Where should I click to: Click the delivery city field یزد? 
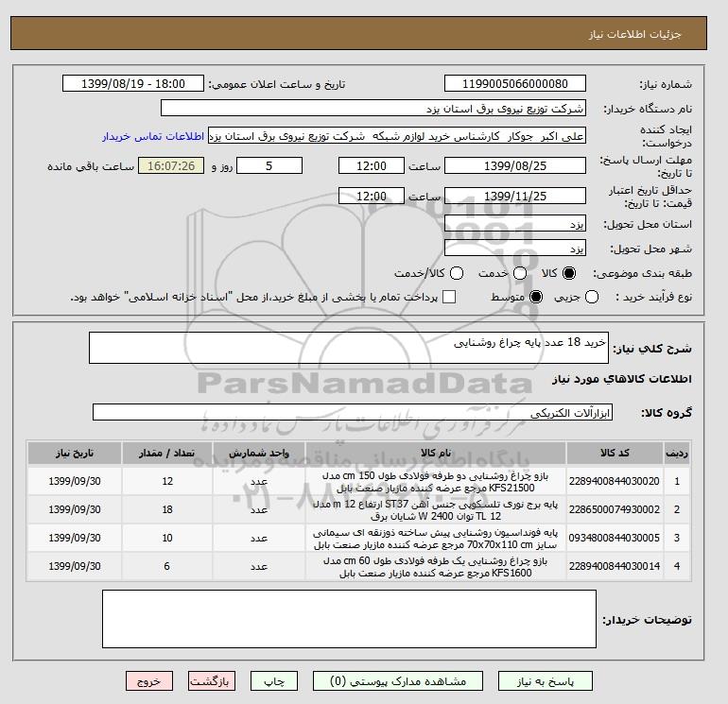pos(515,249)
